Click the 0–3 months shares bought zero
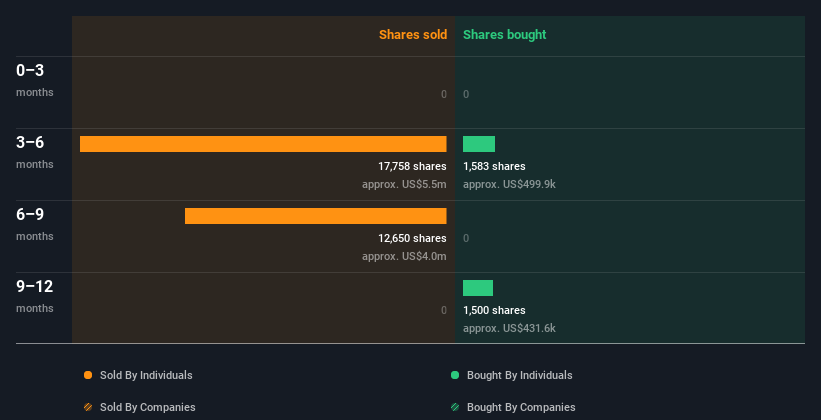This screenshot has height=420, width=821. (x=466, y=94)
